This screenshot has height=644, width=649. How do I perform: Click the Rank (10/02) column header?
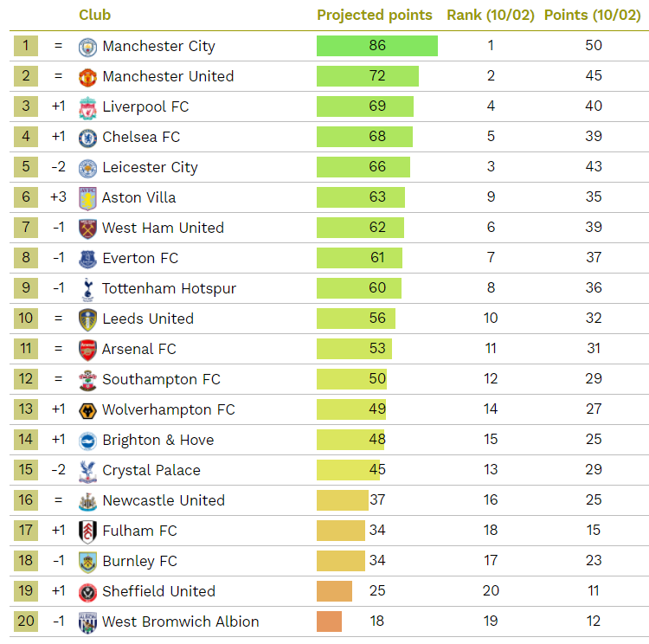click(491, 15)
